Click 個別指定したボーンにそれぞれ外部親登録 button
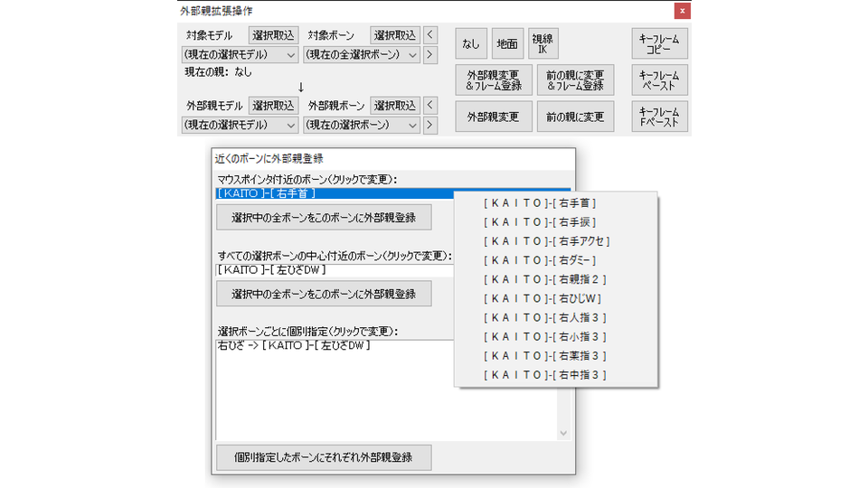868x488 pixels. tap(324, 457)
